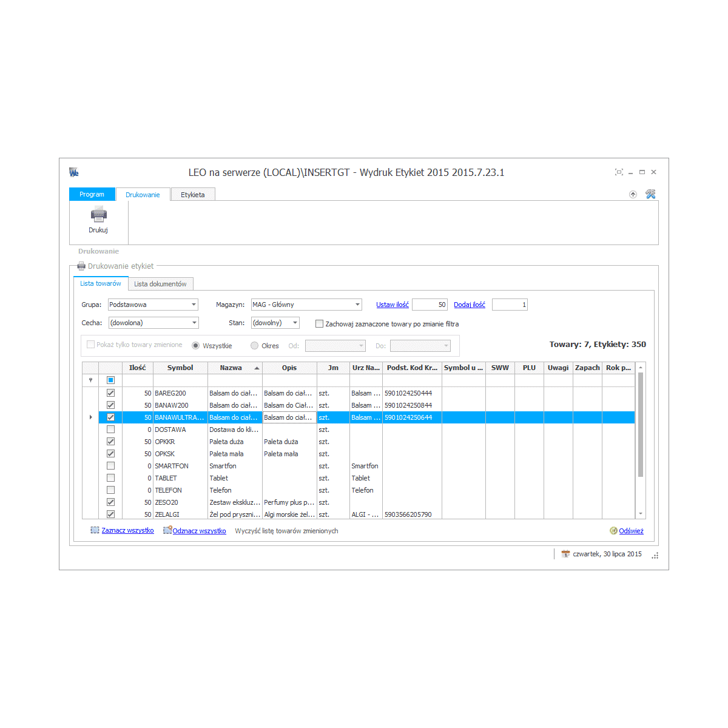Click the calendar icon in status bar

click(x=565, y=554)
